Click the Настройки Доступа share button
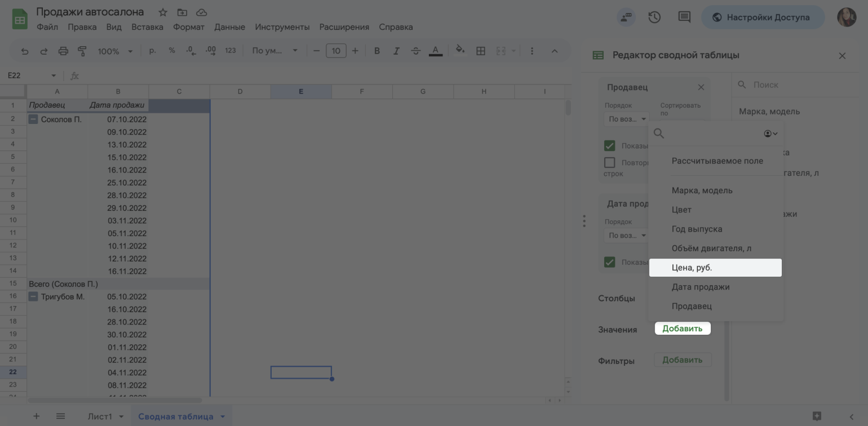This screenshot has width=868, height=426. pyautogui.click(x=762, y=17)
